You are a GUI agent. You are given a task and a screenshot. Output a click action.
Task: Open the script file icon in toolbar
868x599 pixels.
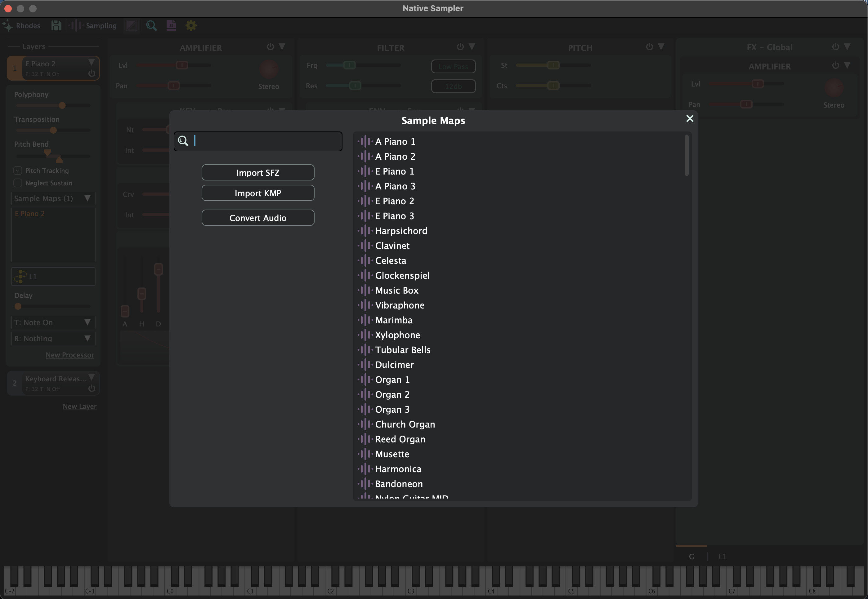click(x=171, y=25)
